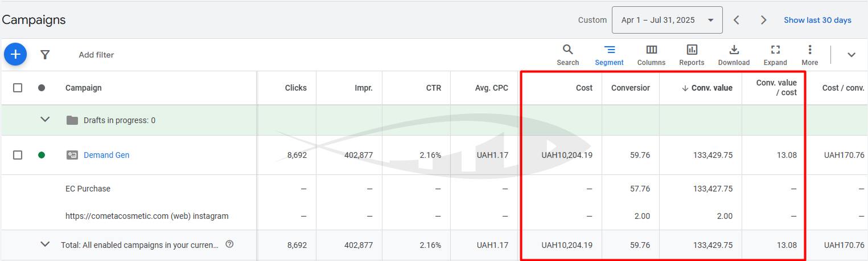
Task: Download the campaign table data
Action: (x=734, y=55)
